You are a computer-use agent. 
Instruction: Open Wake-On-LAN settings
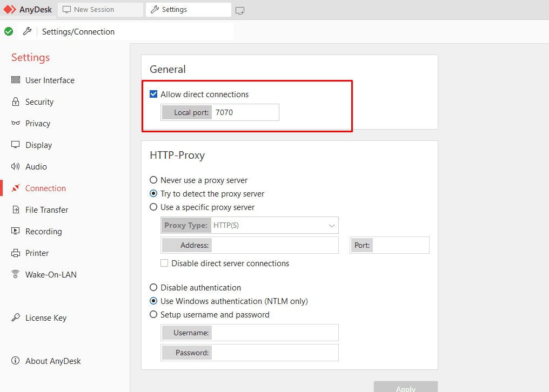click(x=51, y=275)
